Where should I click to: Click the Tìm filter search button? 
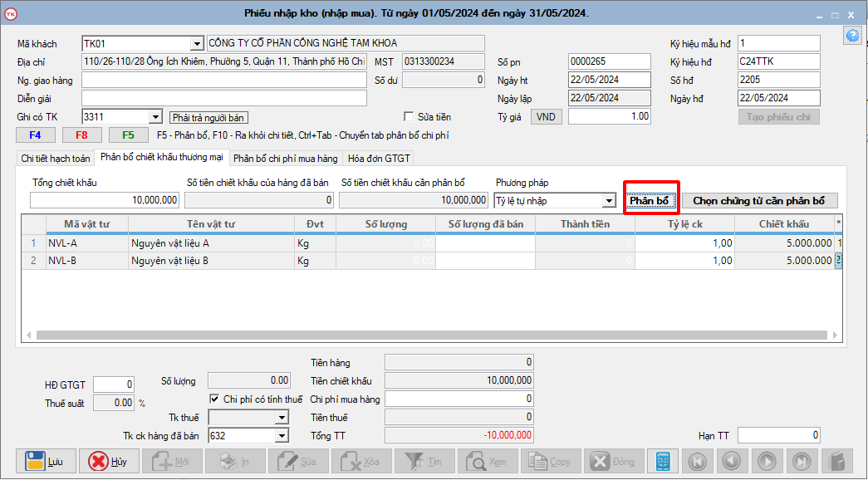tap(425, 461)
